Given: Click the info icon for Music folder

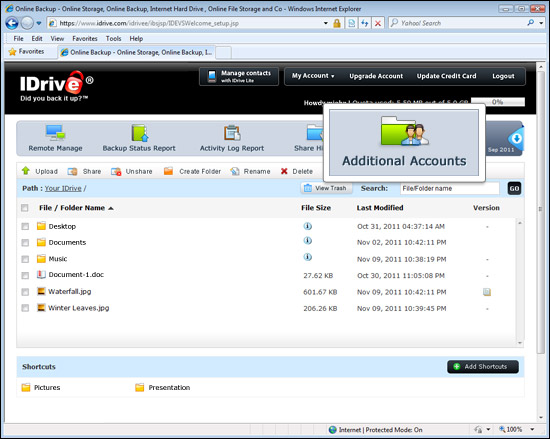Looking at the screenshot, I should tap(308, 257).
